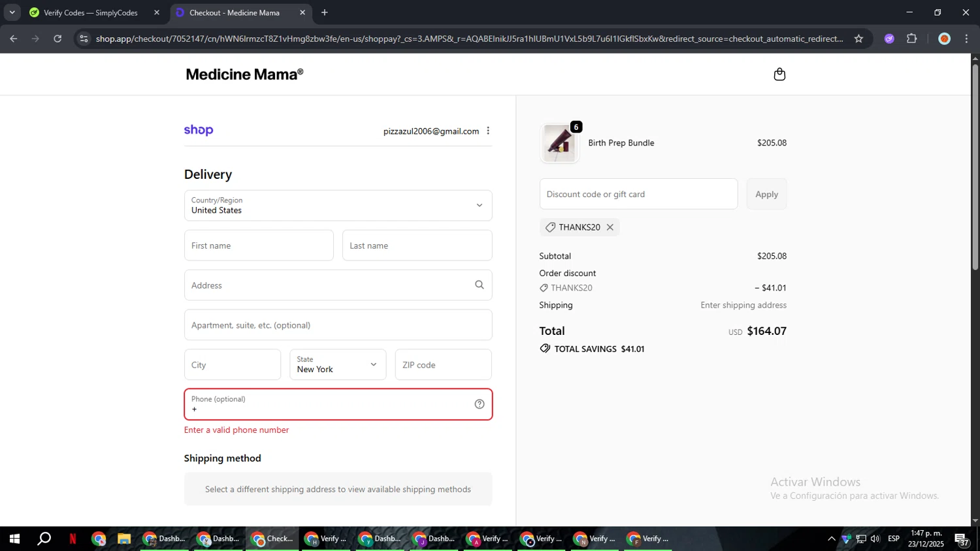Switch the ESP keyboard language indicator

(894, 539)
